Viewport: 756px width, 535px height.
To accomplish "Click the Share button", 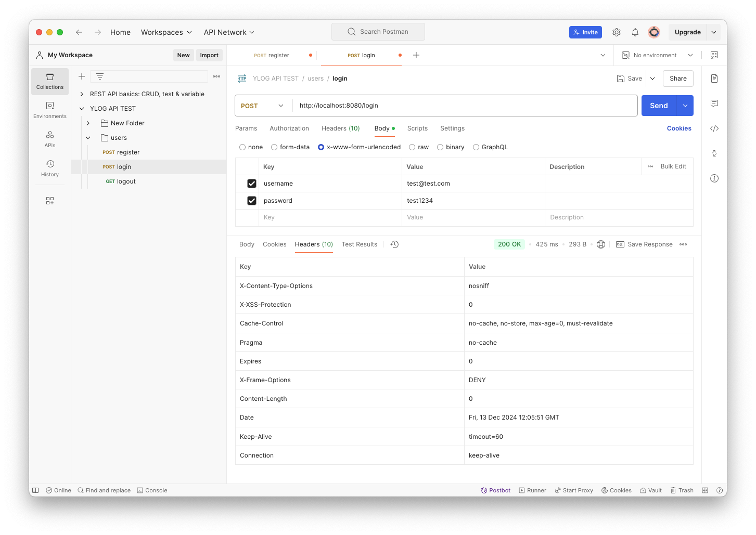I will point(678,79).
